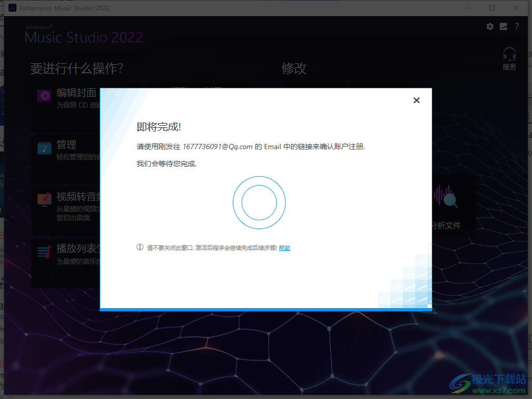Switch to the 修改 section
532x399 pixels.
[294, 68]
